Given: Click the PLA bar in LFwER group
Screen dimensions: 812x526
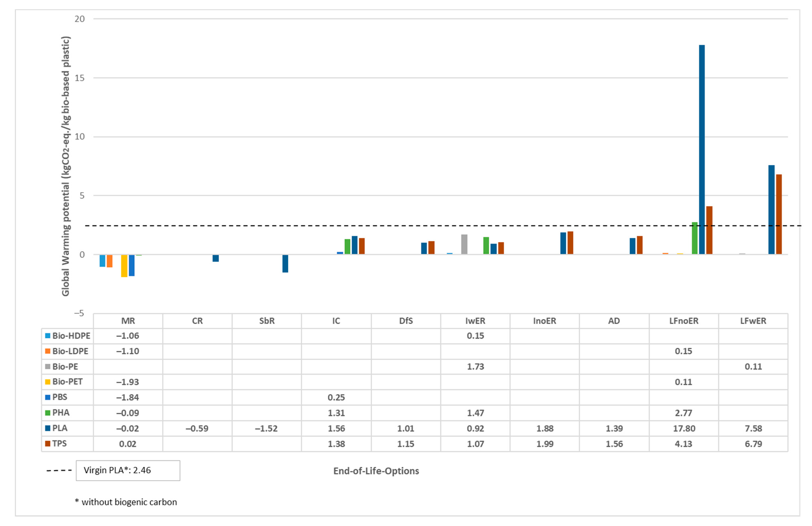Looking at the screenshot, I should (x=771, y=209).
